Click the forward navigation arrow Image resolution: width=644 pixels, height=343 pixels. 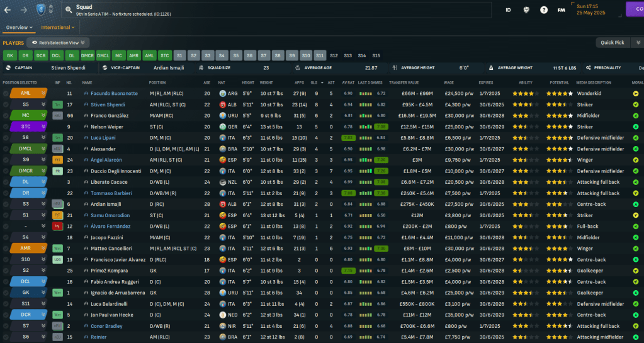pos(24,10)
